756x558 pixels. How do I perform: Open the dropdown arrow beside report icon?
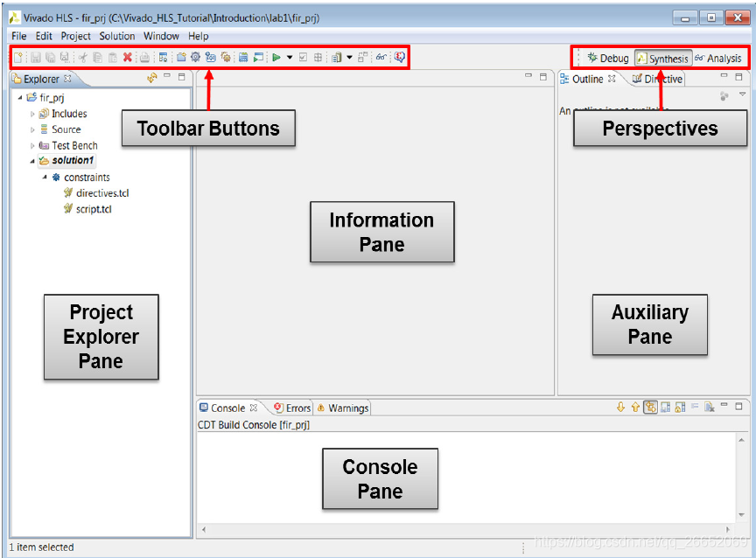(x=349, y=58)
